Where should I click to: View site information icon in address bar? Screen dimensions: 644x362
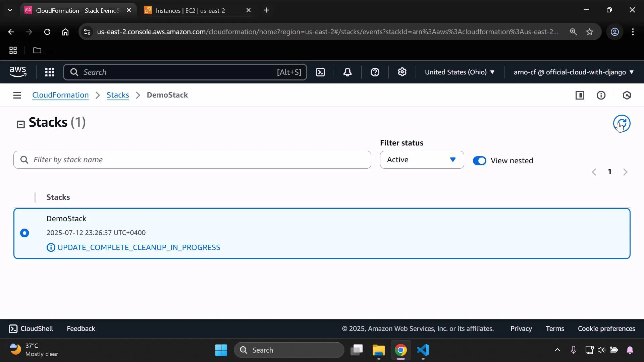pyautogui.click(x=87, y=32)
